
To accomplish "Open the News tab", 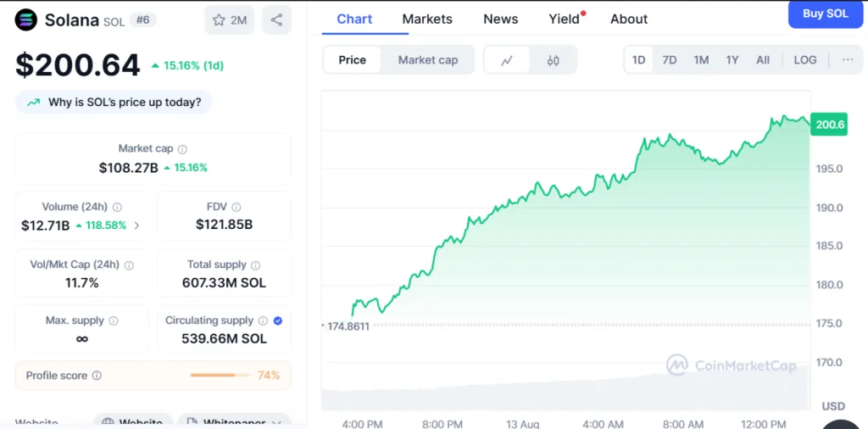I will pos(501,19).
